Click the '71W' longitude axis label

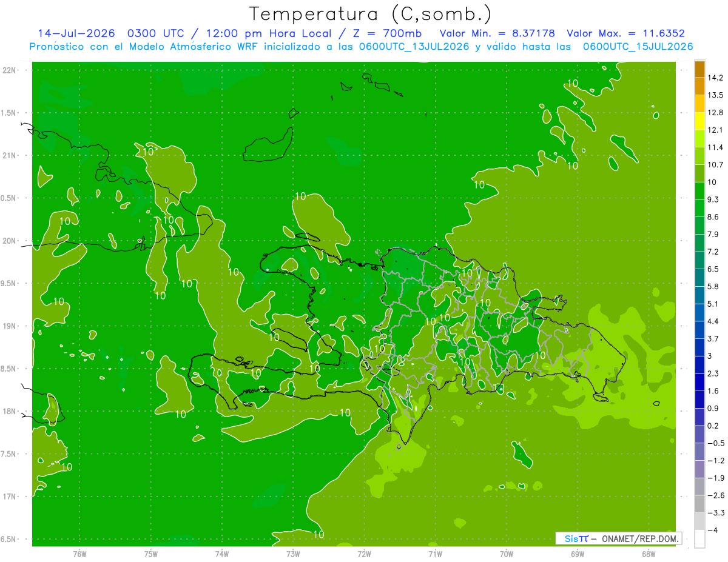pos(435,554)
